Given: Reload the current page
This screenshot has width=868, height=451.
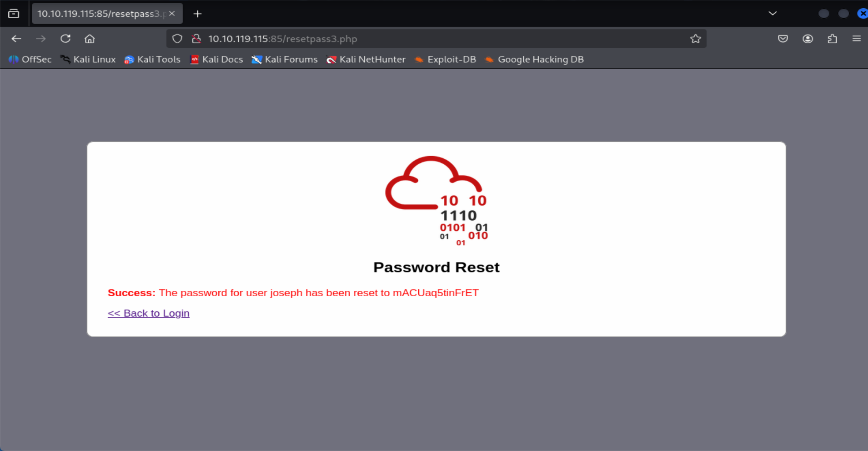Looking at the screenshot, I should [x=65, y=39].
